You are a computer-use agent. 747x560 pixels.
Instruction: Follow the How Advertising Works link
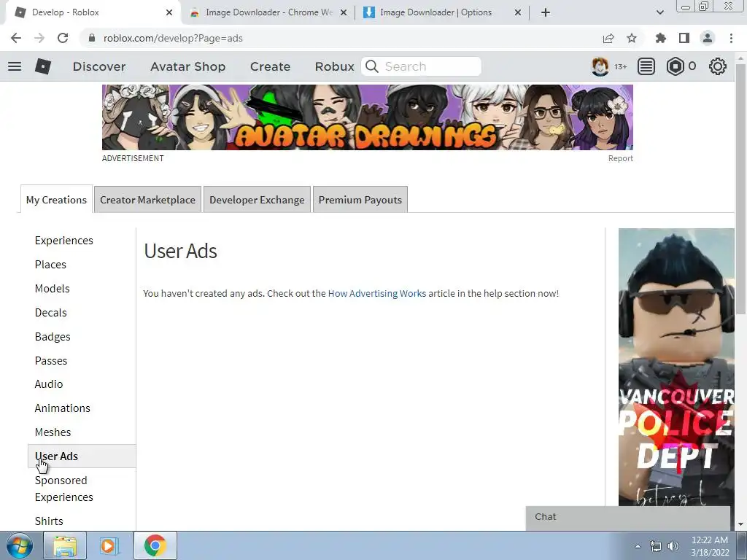[377, 293]
